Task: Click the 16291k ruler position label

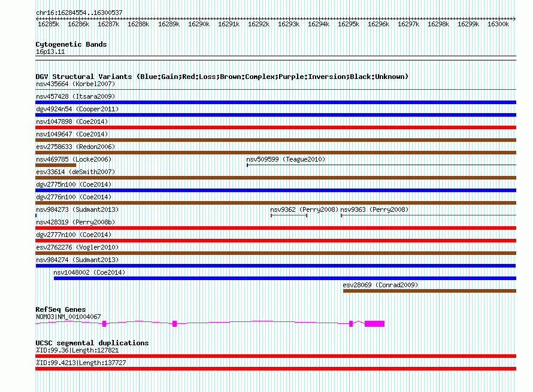Action: point(228,24)
